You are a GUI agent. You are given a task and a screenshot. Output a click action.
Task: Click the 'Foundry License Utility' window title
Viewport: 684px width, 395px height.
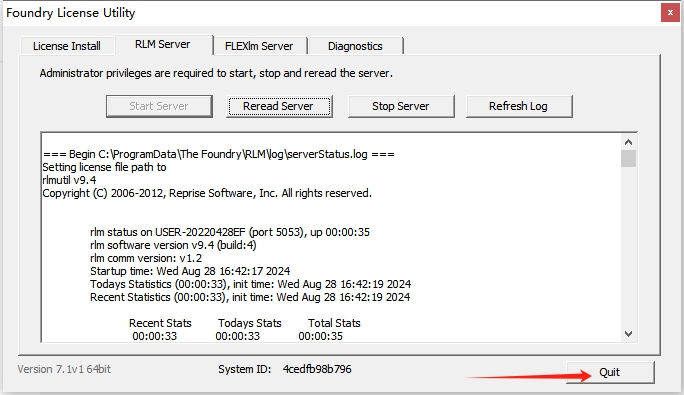click(71, 13)
